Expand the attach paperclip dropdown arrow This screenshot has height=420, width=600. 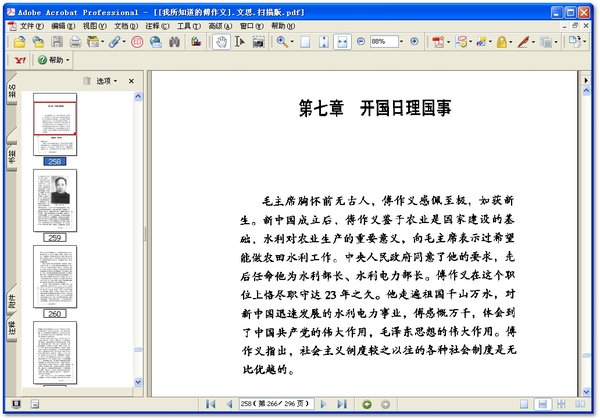[x=124, y=42]
